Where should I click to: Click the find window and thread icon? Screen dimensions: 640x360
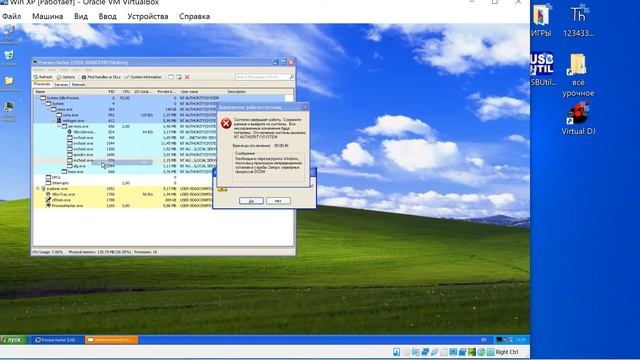[x=179, y=77]
